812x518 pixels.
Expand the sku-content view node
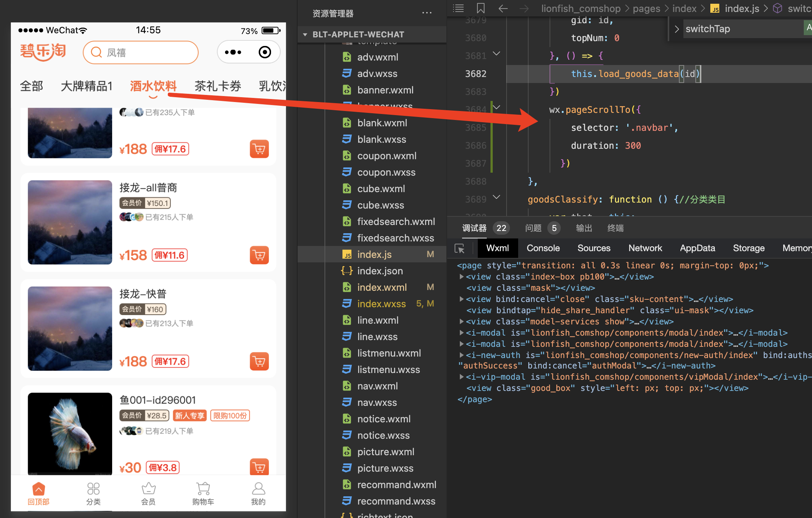[x=462, y=299]
